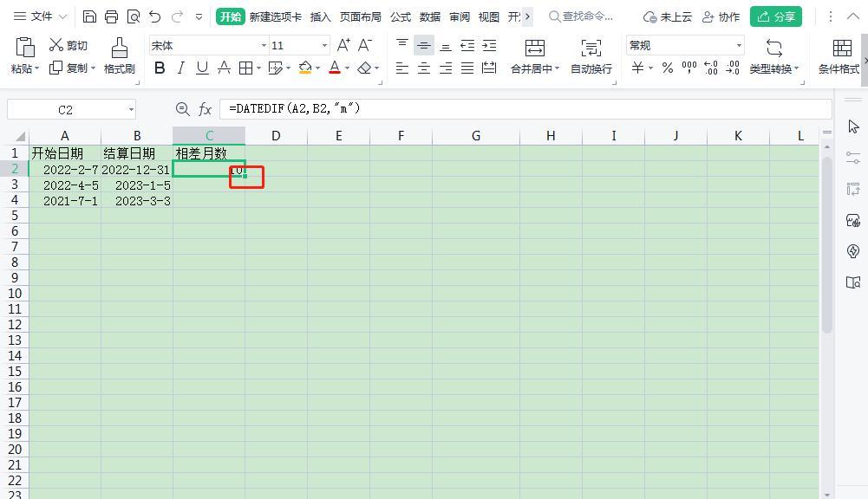Viewport: 868px width, 499px height.
Task: Open 条件格式 conditional formatting
Action: (x=839, y=55)
